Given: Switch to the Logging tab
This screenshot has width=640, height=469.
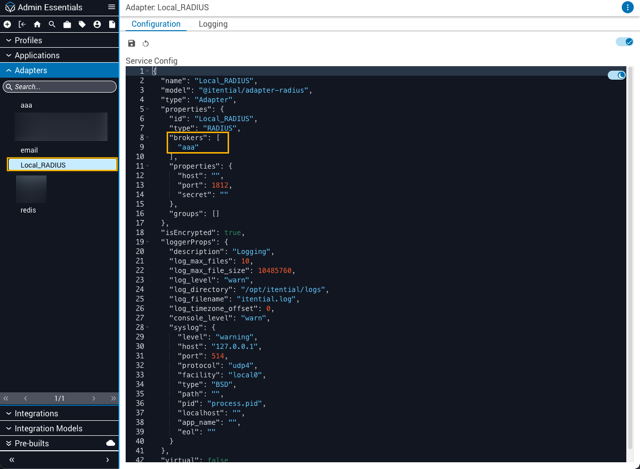Looking at the screenshot, I should 213,24.
